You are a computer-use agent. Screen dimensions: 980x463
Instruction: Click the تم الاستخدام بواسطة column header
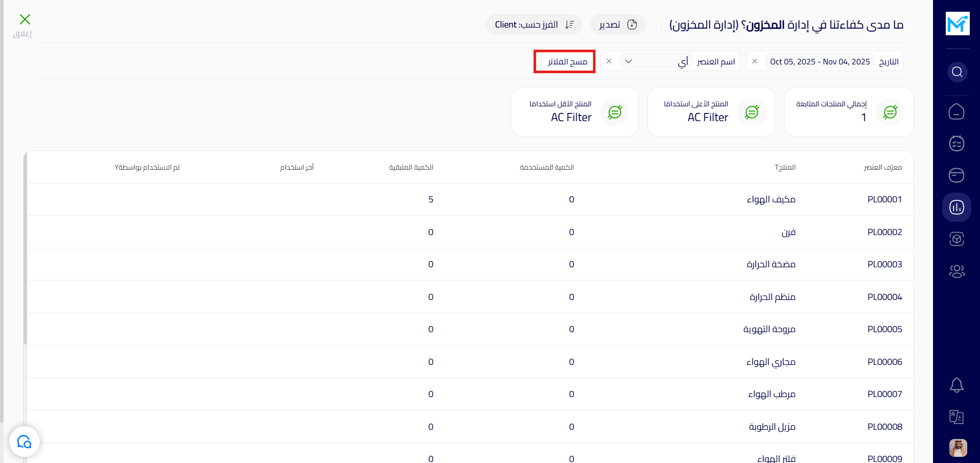pos(147,167)
